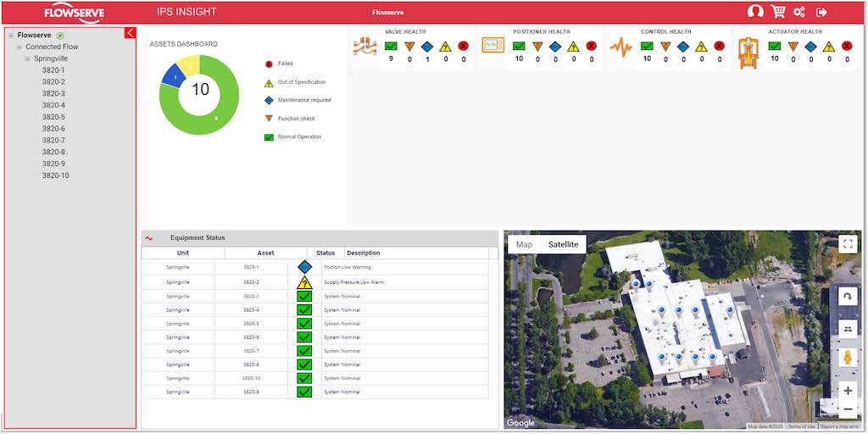
Task: Click Valve Health maintenance required diamond
Action: point(427,47)
